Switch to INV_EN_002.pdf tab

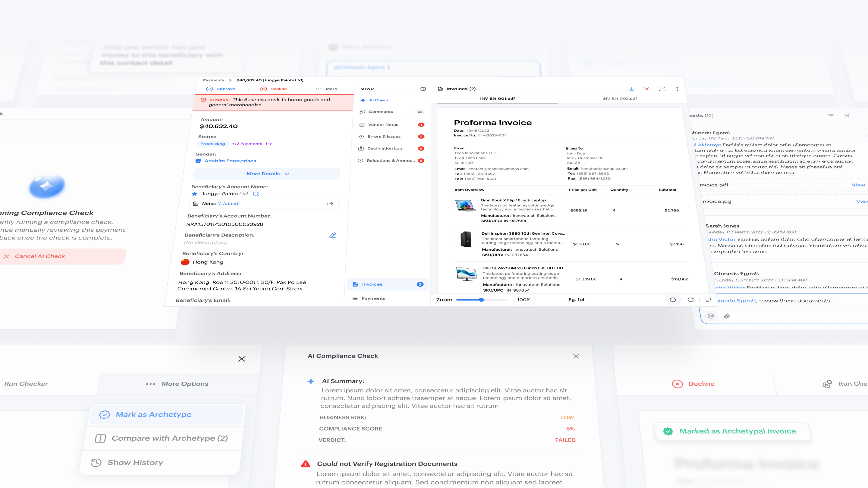coord(620,99)
